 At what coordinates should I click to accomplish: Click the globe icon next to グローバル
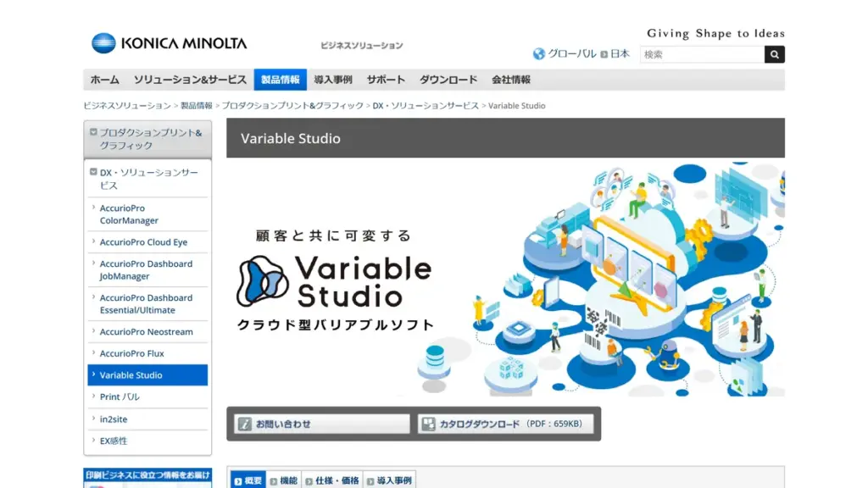pyautogui.click(x=539, y=53)
